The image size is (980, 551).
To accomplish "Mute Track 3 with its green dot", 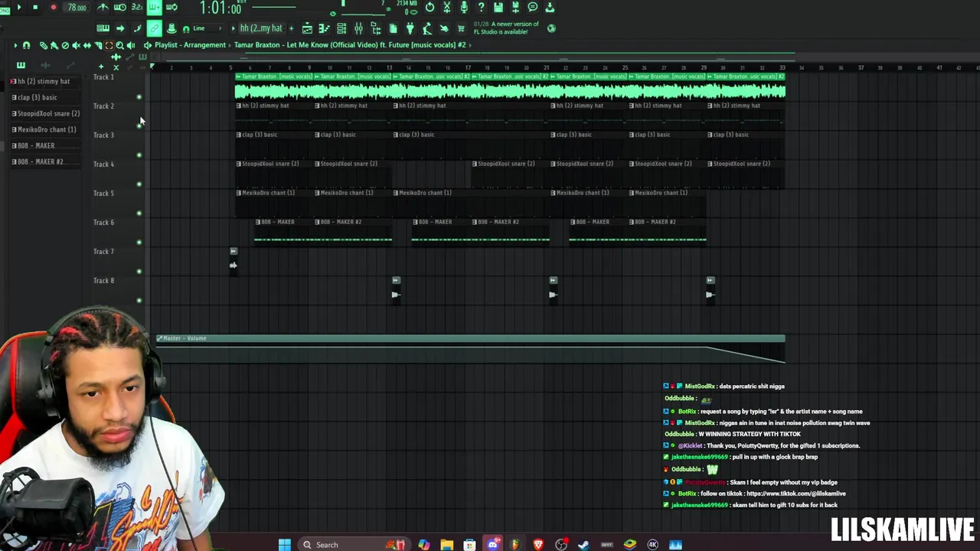I will click(x=139, y=155).
